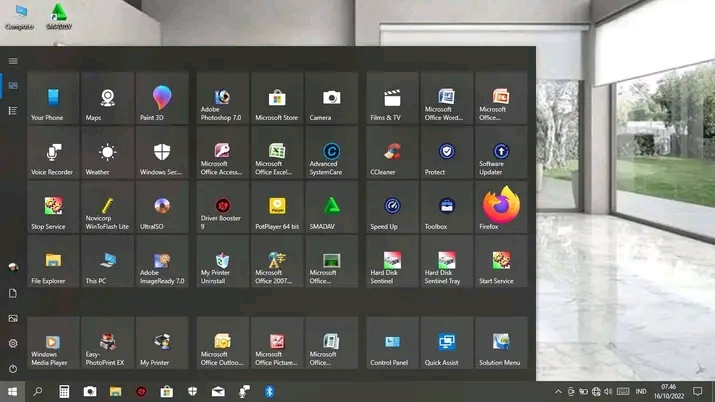Launch SMADAV from the Start tiles
This screenshot has width=715, height=402.
pos(332,207)
